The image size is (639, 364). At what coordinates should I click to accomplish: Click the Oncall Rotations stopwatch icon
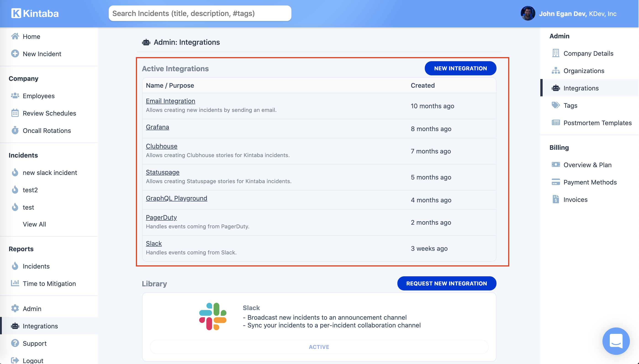click(x=15, y=130)
